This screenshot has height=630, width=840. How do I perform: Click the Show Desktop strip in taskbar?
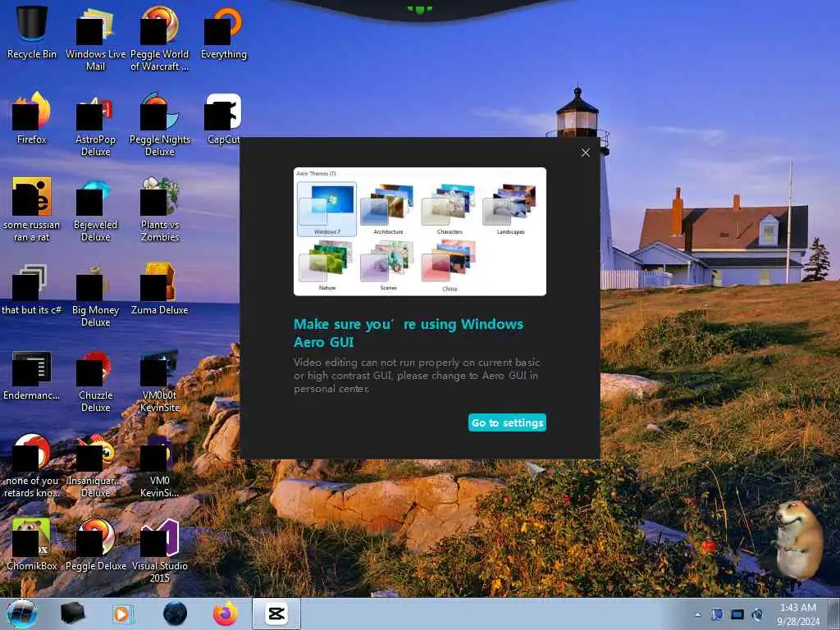coord(833,614)
